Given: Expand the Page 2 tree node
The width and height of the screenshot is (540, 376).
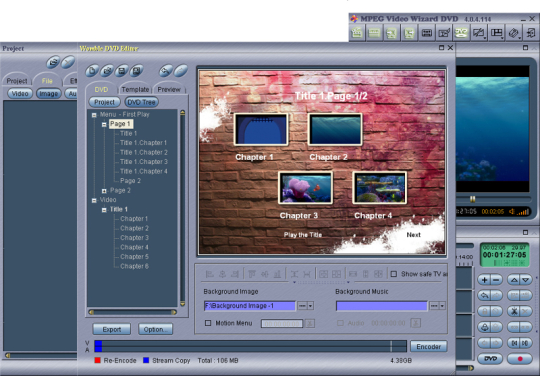Looking at the screenshot, I should click(x=104, y=191).
